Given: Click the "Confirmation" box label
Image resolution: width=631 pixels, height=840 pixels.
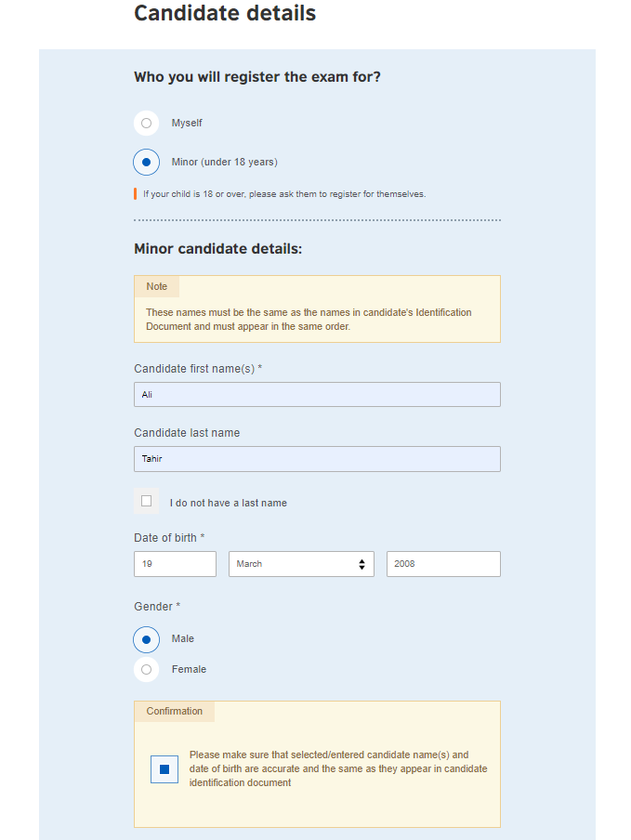Looking at the screenshot, I should click(175, 712).
